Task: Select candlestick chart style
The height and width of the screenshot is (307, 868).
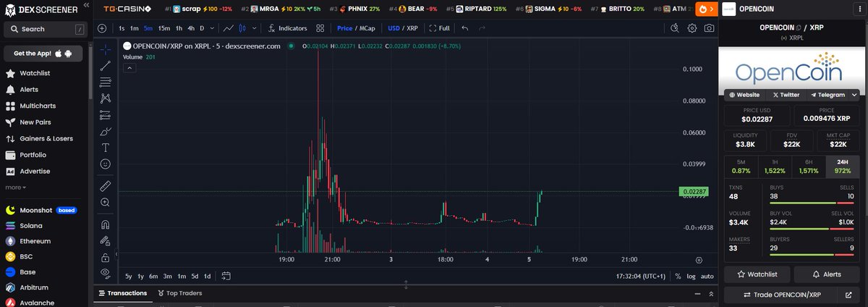Action: 243,28
